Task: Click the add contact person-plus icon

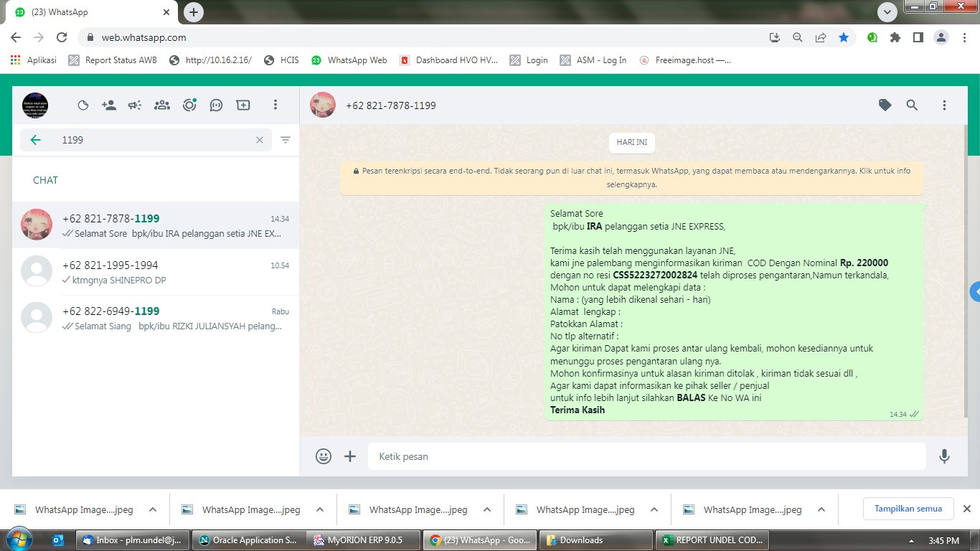Action: point(109,105)
